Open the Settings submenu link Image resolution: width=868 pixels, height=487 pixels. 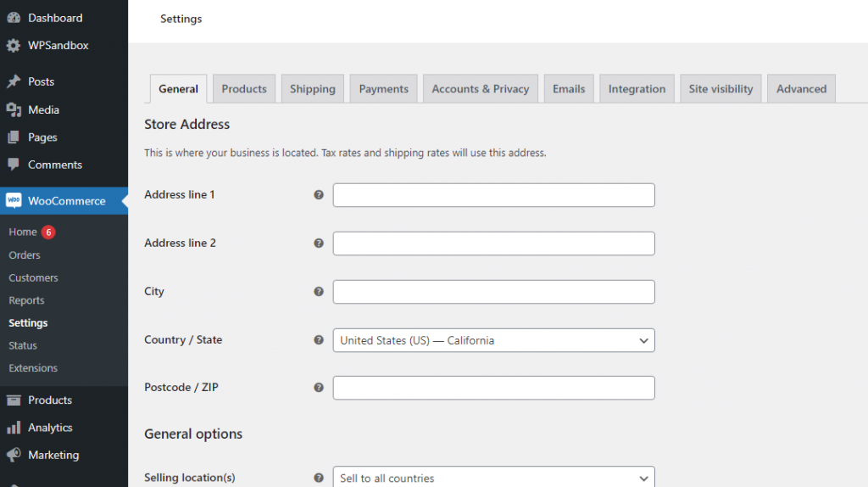(x=28, y=322)
